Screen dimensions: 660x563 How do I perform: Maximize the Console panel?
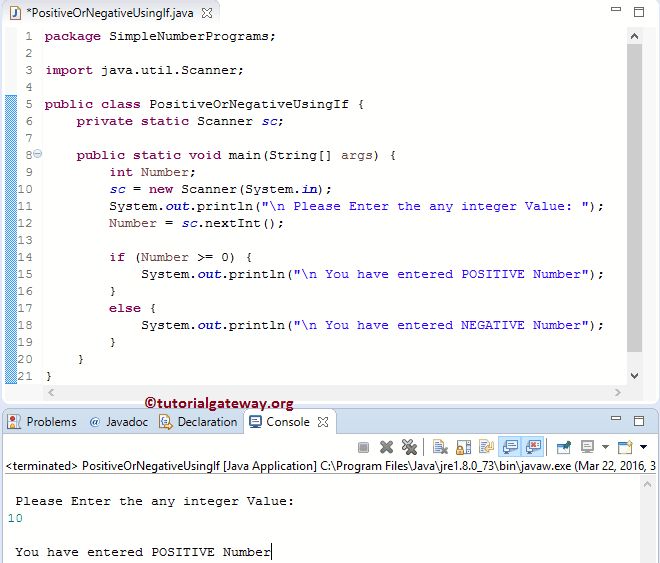[639, 420]
